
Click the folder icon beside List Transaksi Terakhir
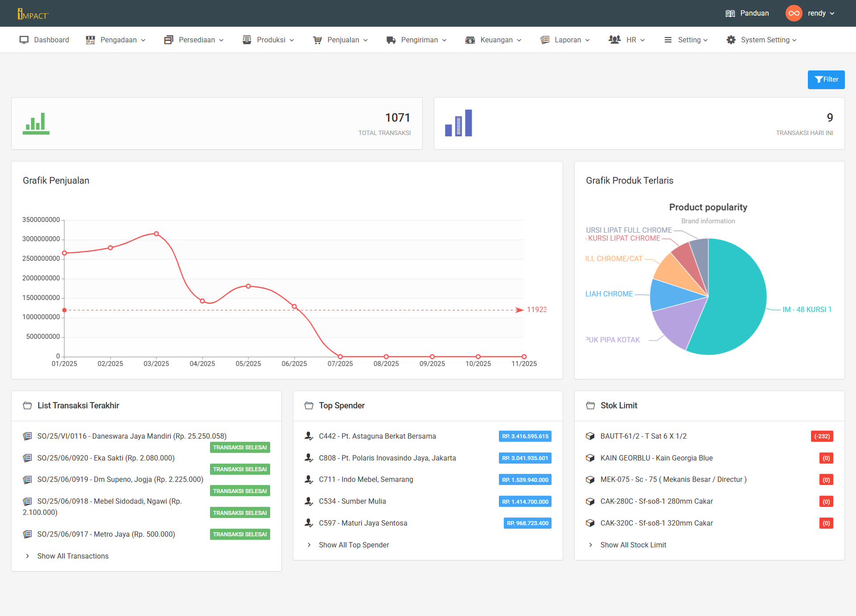click(28, 406)
